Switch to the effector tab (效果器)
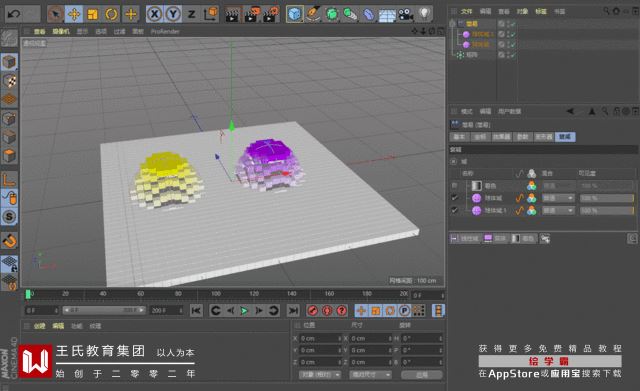Screen dimensions: 640x391 [502, 137]
